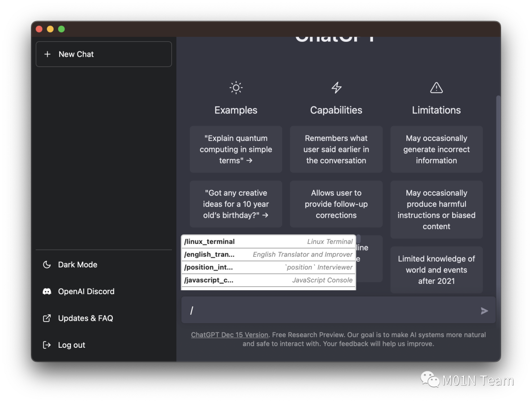Click the Discord logo icon
This screenshot has height=403, width=532.
pyautogui.click(x=47, y=291)
